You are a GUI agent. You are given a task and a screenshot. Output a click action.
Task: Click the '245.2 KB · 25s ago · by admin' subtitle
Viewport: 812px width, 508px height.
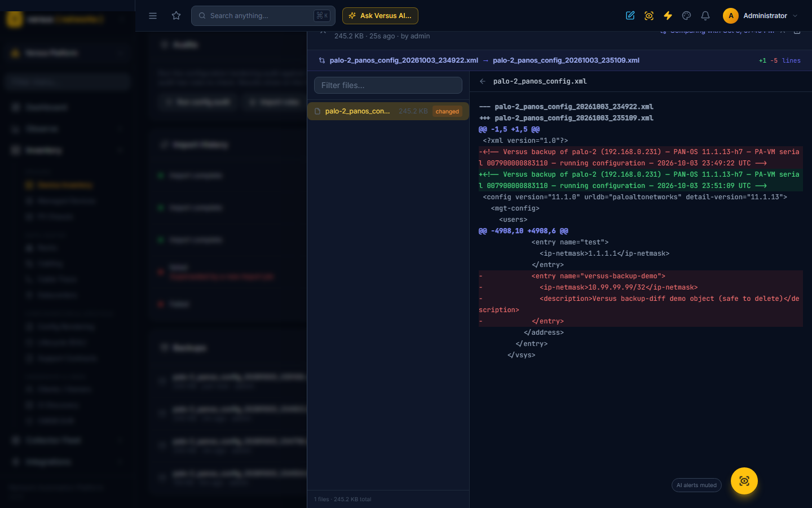point(382,36)
